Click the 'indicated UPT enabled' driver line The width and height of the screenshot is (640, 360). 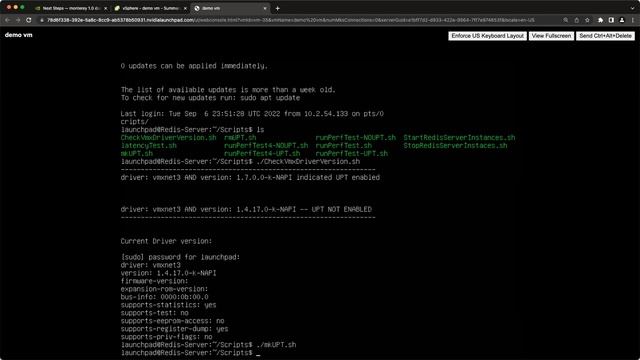point(250,178)
